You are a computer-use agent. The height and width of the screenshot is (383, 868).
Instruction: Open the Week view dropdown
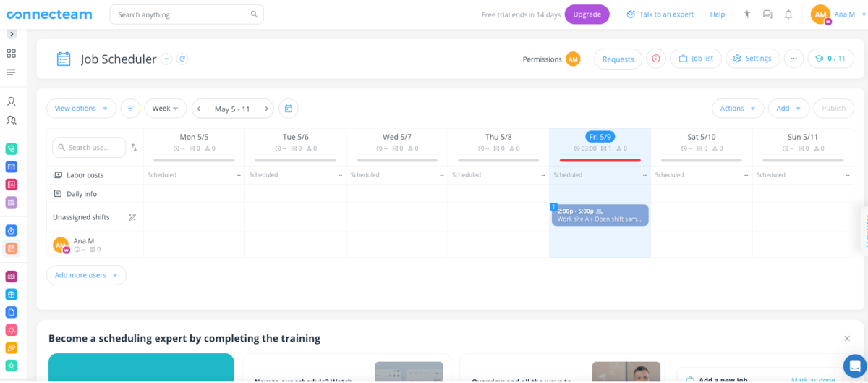165,109
